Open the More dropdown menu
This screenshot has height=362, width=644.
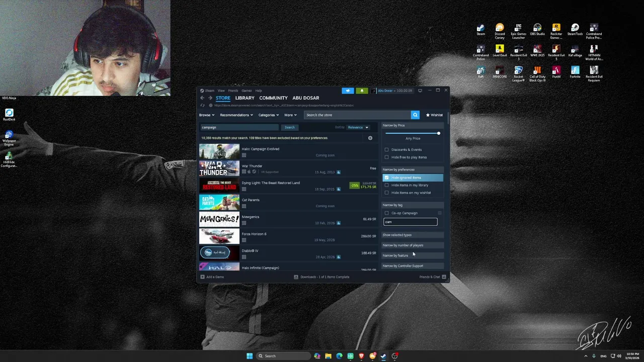290,115
